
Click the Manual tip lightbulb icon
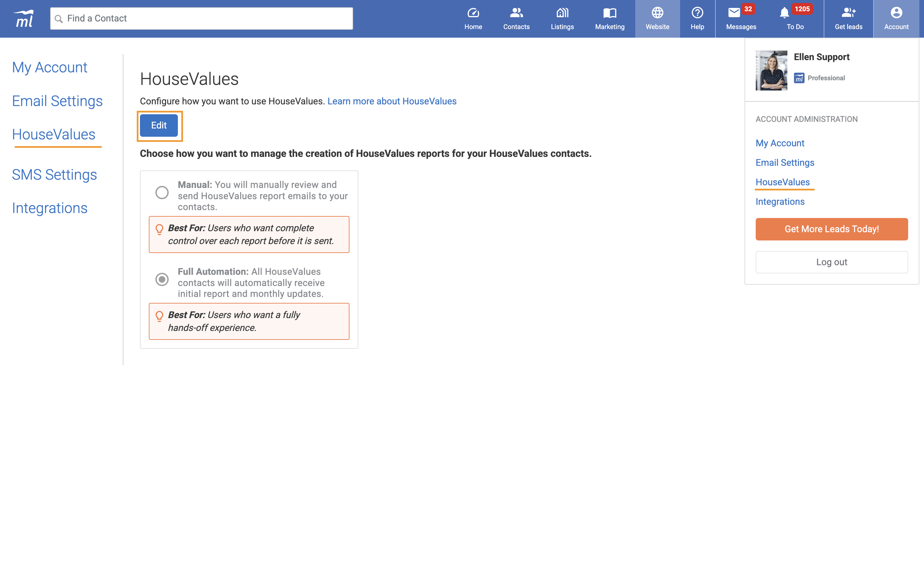(x=159, y=229)
